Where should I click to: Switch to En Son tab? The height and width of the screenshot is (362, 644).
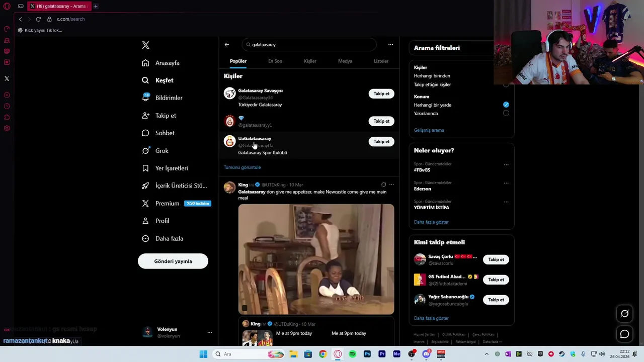(x=275, y=61)
